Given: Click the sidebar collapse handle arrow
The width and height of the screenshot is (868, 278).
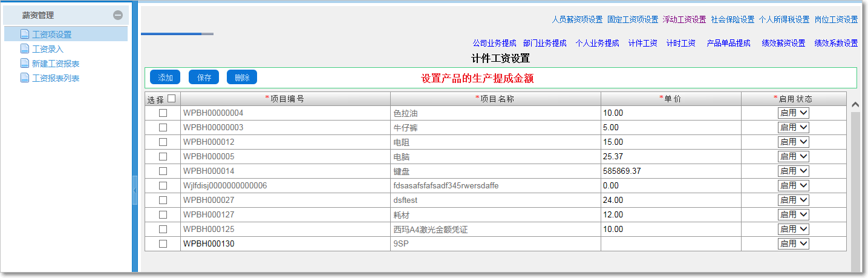Looking at the screenshot, I should click(135, 190).
